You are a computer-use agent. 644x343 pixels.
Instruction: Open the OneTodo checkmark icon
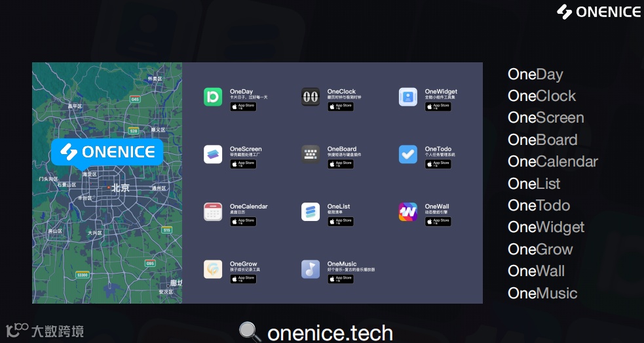[408, 154]
